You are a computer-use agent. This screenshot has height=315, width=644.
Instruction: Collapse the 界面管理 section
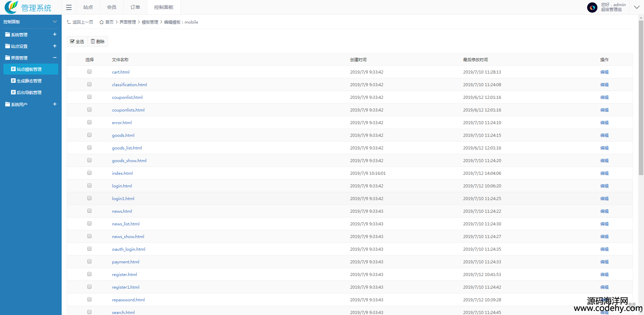pos(55,58)
